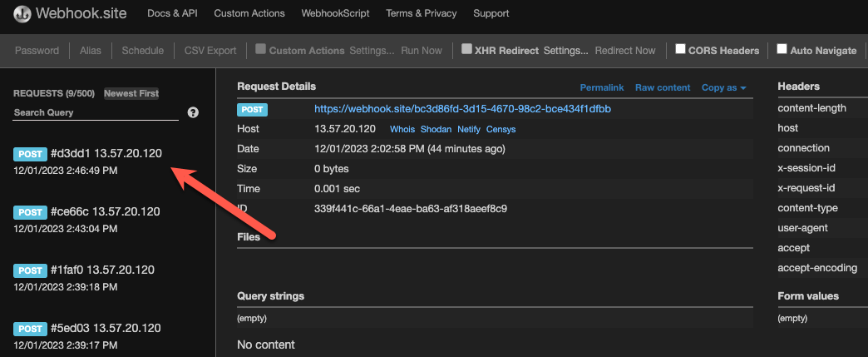
Task: Look up host with Whois
Action: (402, 130)
